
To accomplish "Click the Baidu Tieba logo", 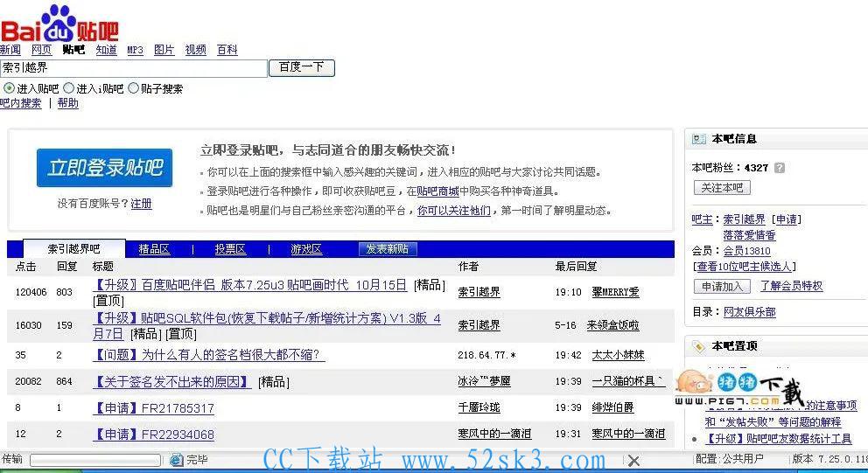I will [x=59, y=24].
